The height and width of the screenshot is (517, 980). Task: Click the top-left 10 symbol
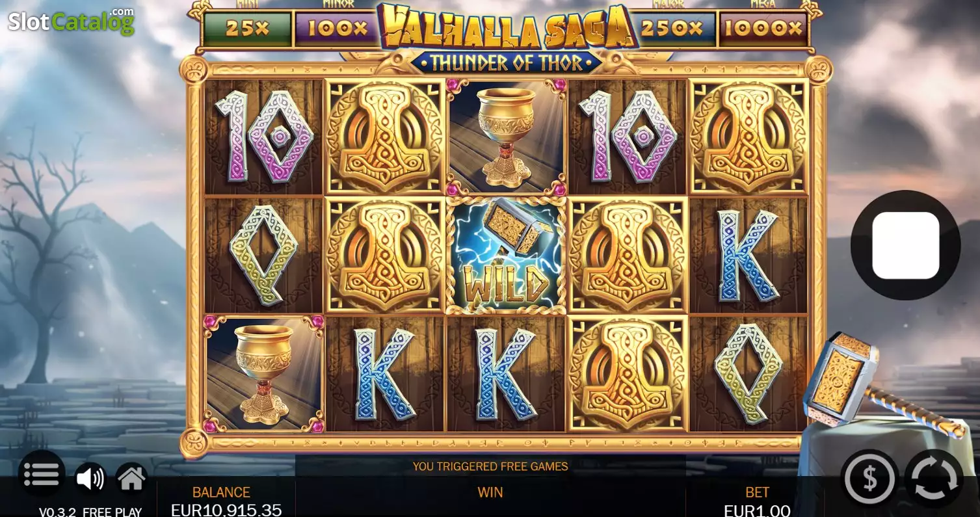(262, 137)
